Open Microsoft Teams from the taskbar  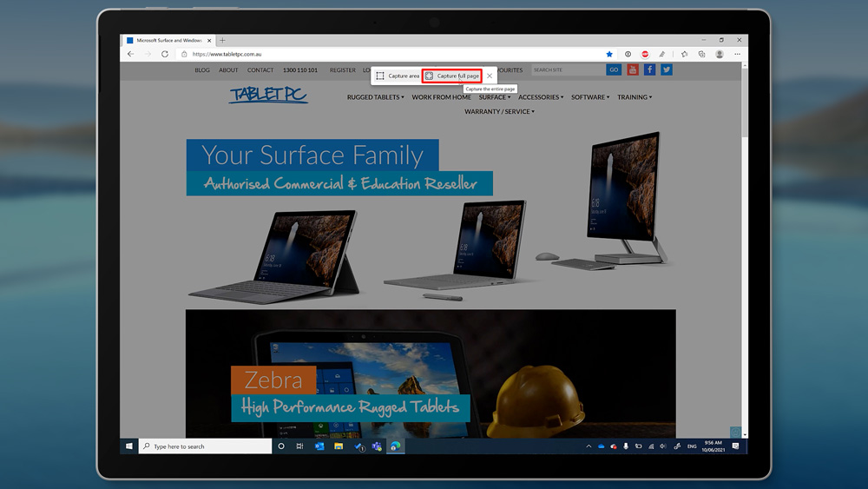[x=377, y=446]
